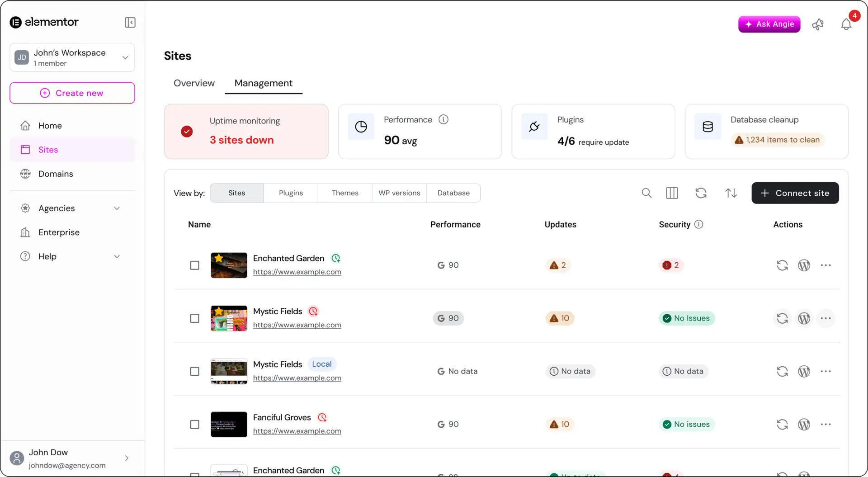Viewport: 868px width, 477px height.
Task: Open Sites in sidebar
Action: tap(72, 150)
